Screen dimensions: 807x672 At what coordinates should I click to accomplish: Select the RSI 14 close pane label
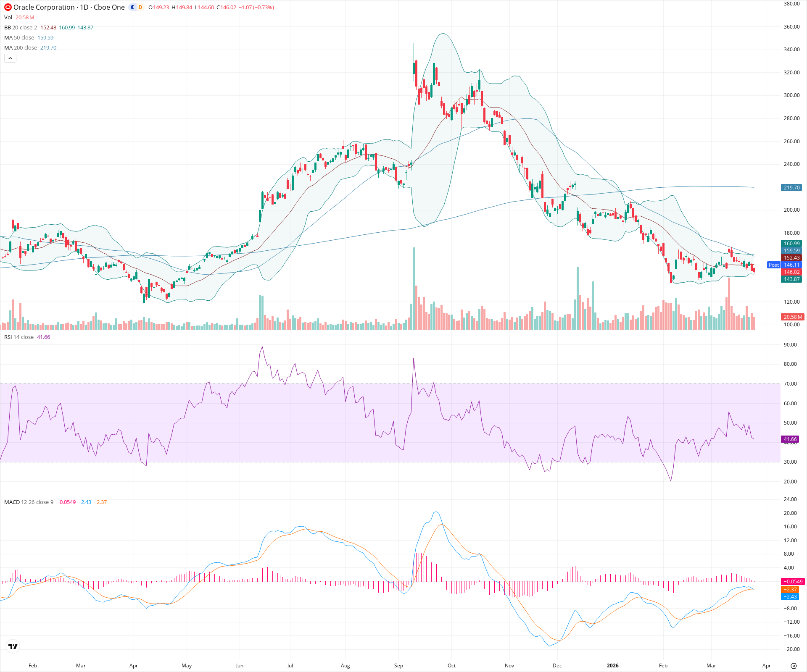[x=19, y=337]
